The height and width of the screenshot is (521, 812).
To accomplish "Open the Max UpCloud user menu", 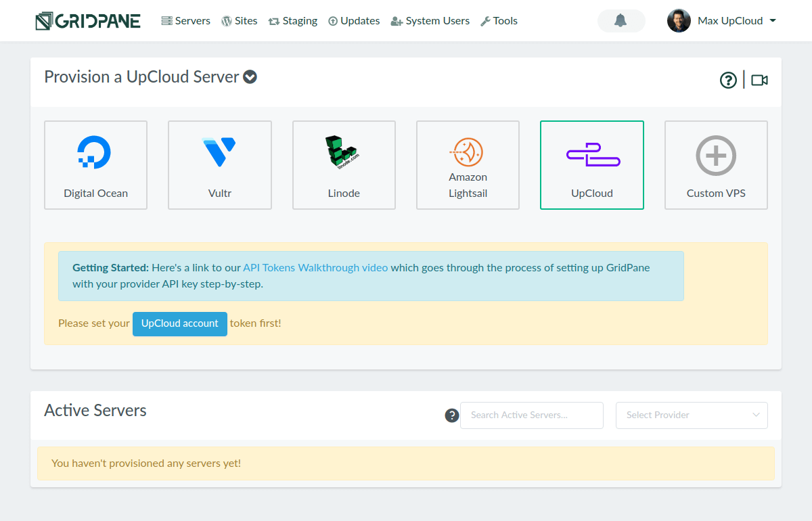I will click(x=722, y=21).
